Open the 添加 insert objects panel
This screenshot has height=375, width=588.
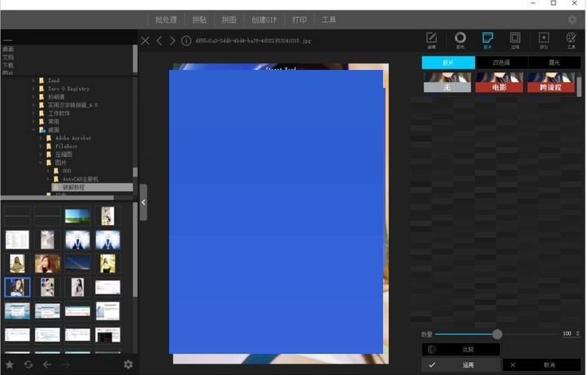coord(544,41)
